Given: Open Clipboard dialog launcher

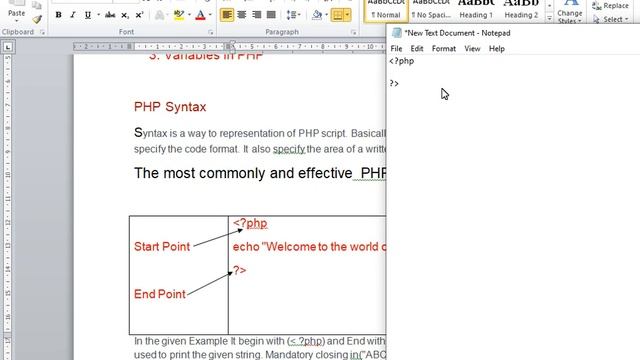Looking at the screenshot, I should (x=42, y=32).
